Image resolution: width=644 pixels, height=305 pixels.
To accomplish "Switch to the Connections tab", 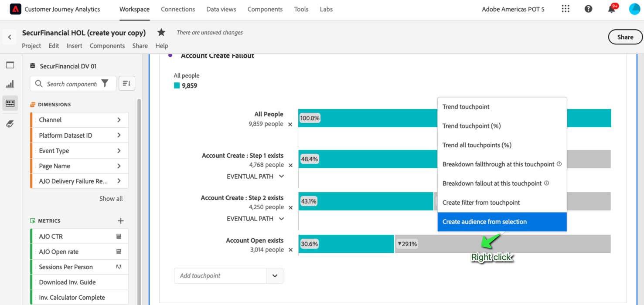I will click(178, 9).
